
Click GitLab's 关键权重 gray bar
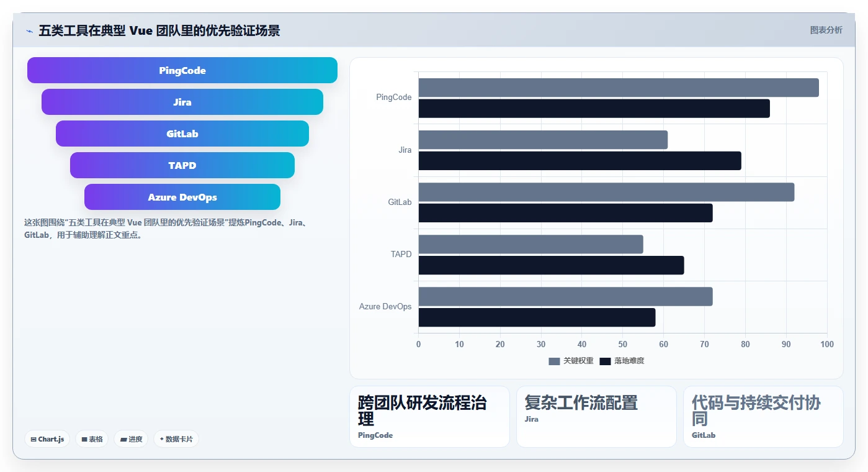coord(606,192)
